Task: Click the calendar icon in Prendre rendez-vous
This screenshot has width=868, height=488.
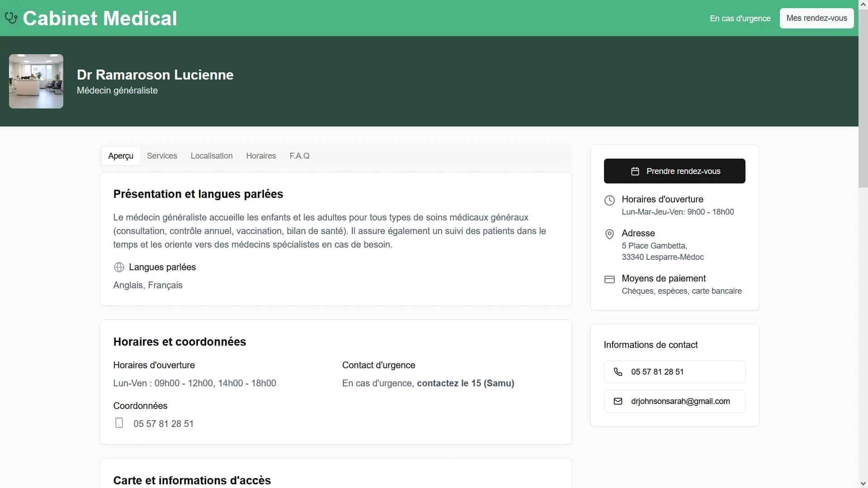Action: [635, 171]
